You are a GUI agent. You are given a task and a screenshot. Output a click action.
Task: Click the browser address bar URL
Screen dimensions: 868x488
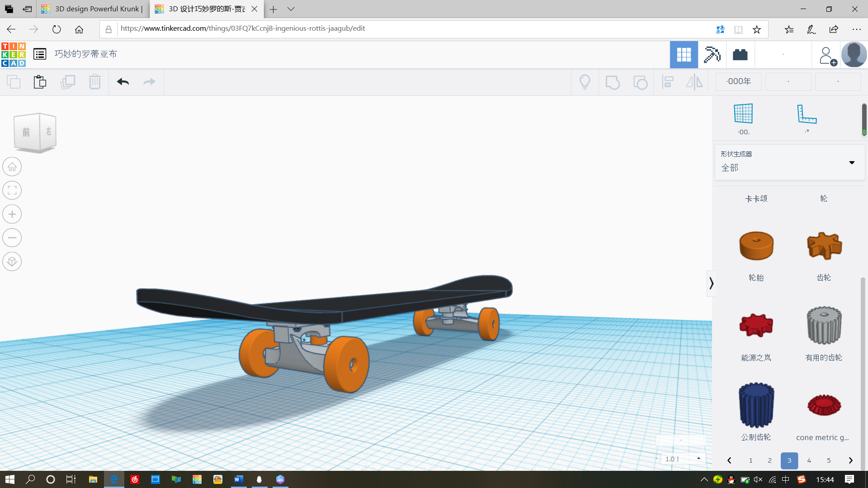coord(243,28)
